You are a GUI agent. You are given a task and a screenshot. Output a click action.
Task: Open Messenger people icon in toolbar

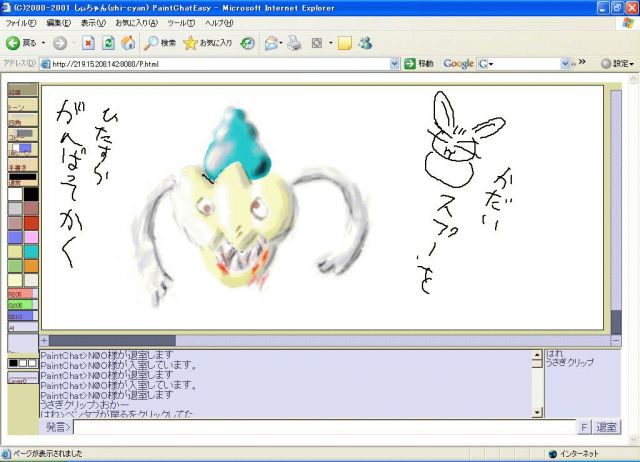click(x=365, y=43)
